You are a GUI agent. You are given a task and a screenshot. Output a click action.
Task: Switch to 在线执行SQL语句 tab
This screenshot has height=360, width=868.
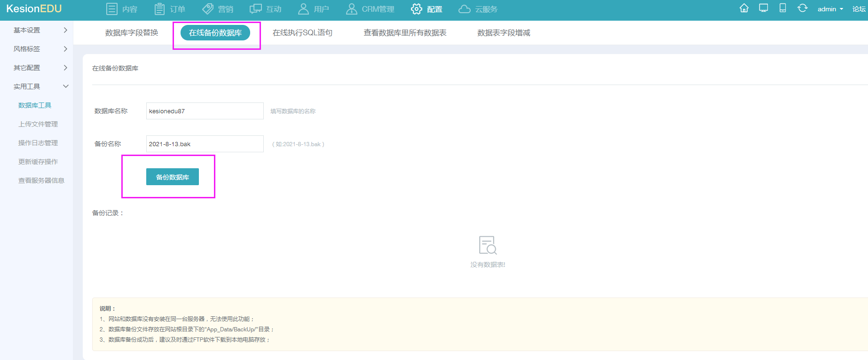[302, 33]
